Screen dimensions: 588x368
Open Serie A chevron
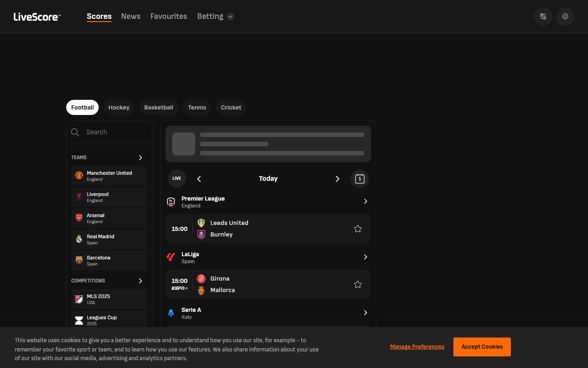coord(366,313)
